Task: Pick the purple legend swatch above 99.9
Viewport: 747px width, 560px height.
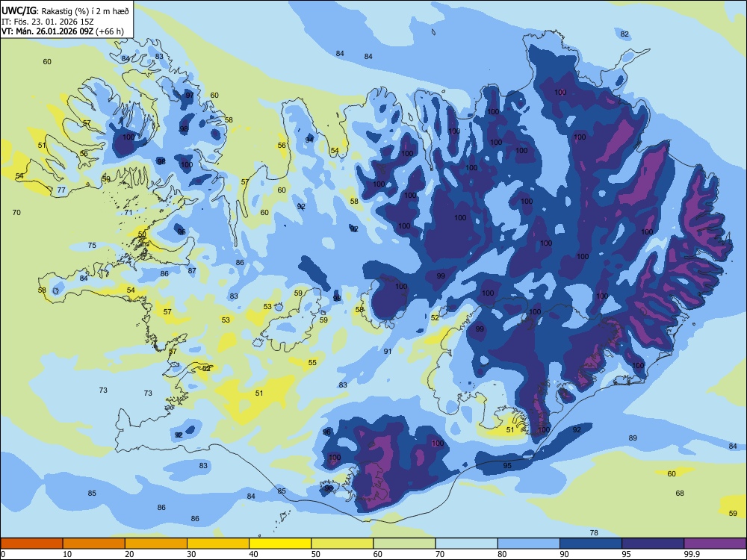Action: [715, 544]
